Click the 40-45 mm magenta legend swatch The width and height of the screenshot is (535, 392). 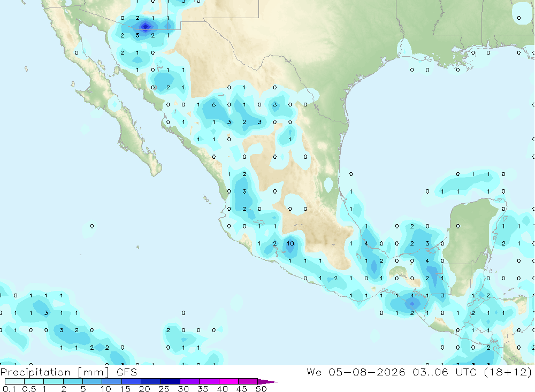(228, 381)
